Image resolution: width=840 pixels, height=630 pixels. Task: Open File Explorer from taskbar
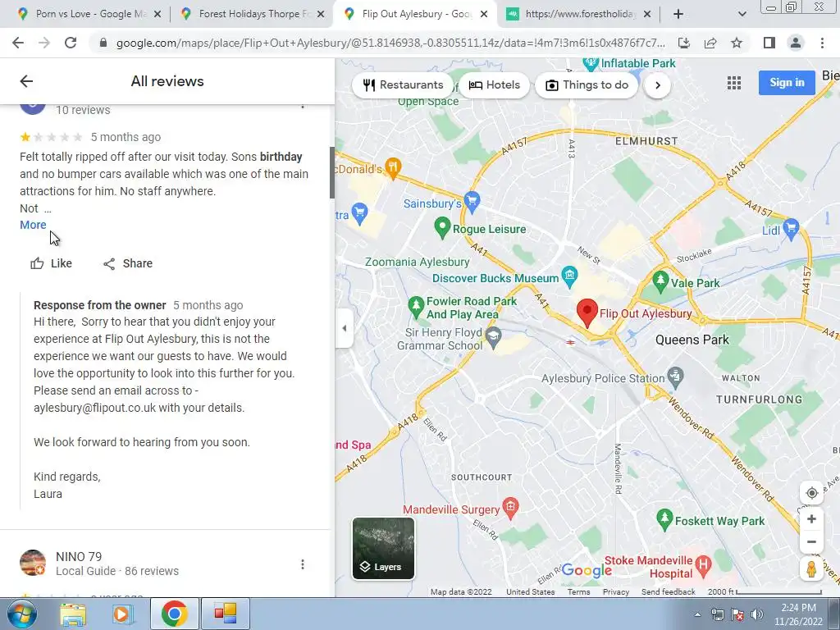point(73,614)
